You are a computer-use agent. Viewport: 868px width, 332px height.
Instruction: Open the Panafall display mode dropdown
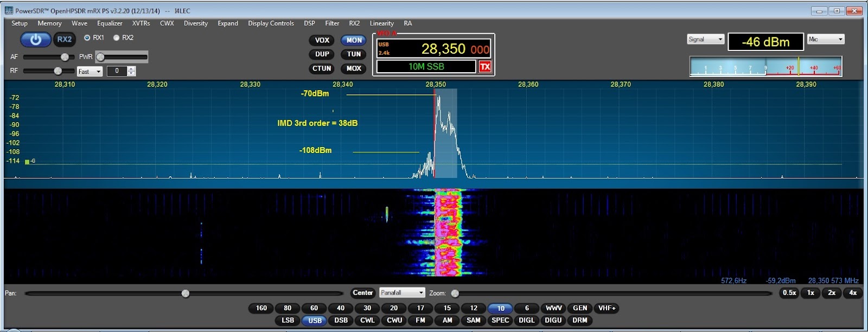pyautogui.click(x=401, y=292)
